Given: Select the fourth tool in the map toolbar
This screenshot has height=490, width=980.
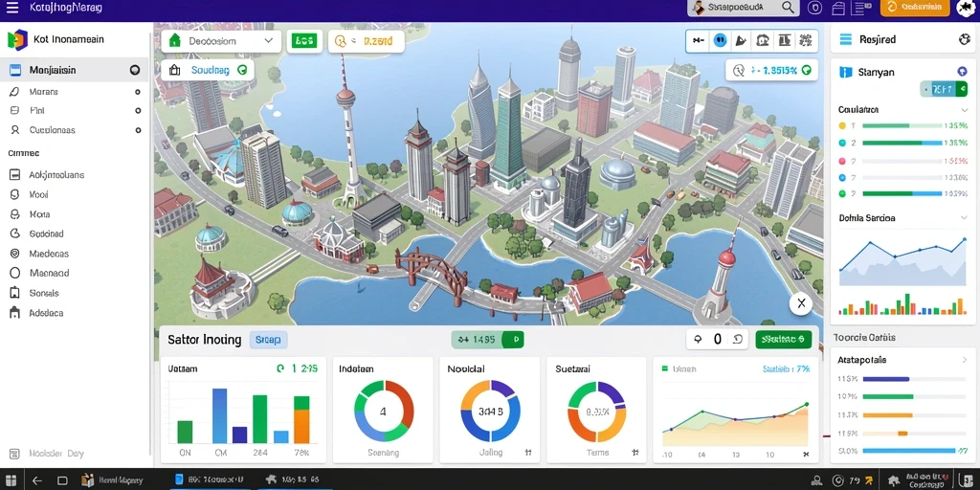Looking at the screenshot, I should tap(762, 40).
